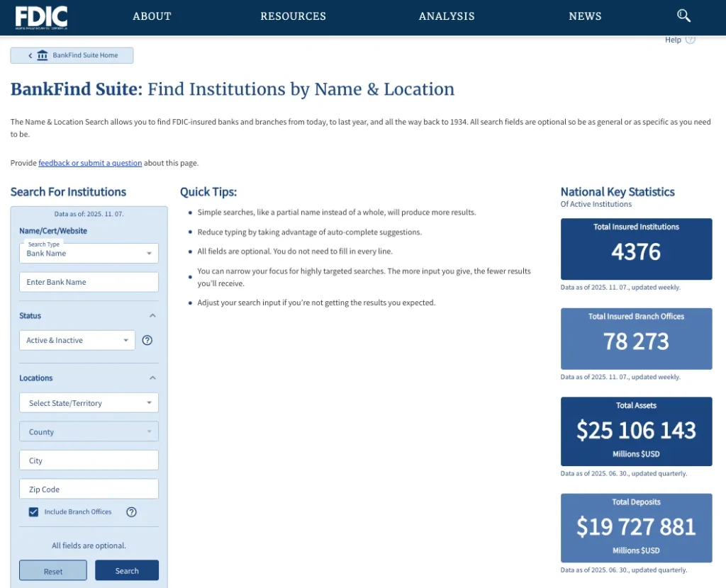The image size is (726, 588).
Task: Open the RESOURCES menu
Action: click(293, 16)
